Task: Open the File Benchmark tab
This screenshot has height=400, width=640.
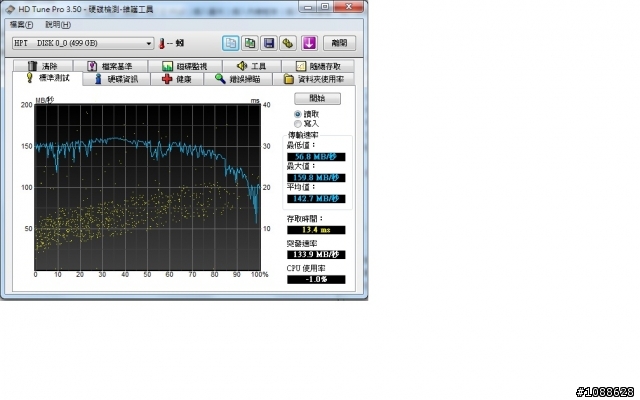Action: [x=111, y=66]
